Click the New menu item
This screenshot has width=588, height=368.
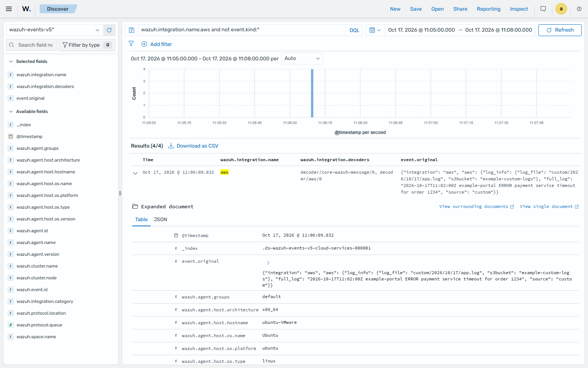395,9
